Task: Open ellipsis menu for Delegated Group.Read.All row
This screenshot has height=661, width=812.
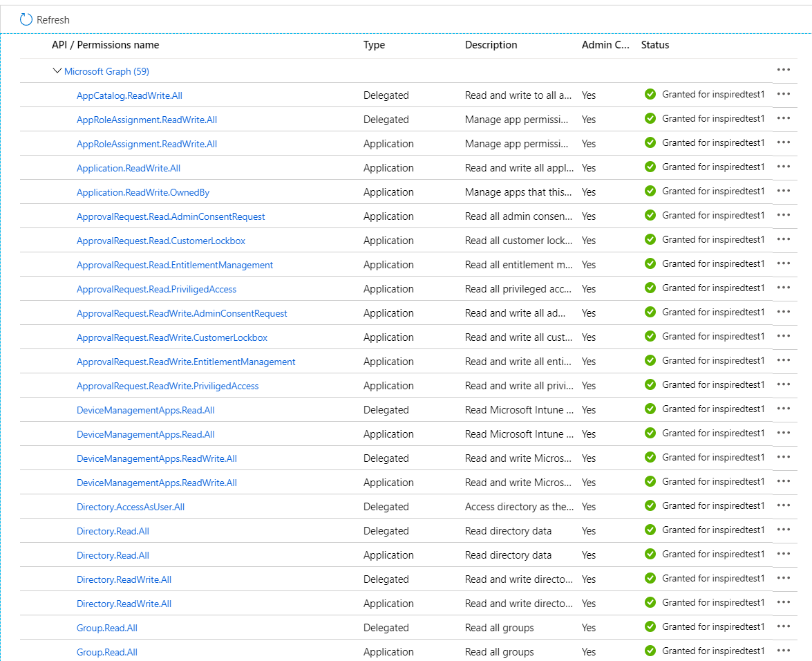Action: point(783,626)
